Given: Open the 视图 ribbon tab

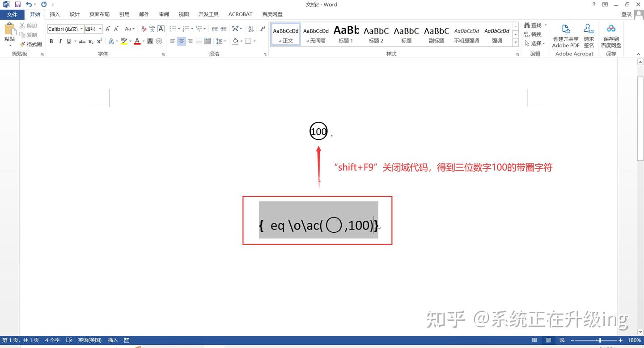Looking at the screenshot, I should [183, 14].
